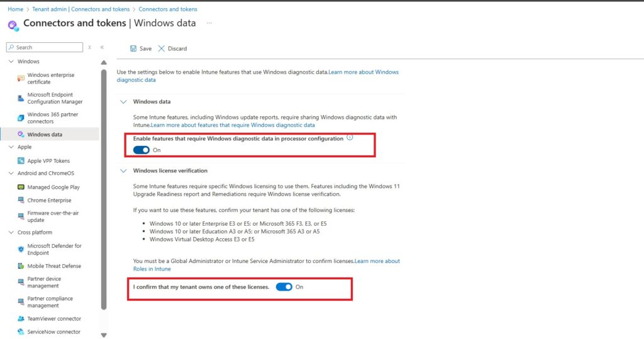Click the Save disk icon
Image resolution: width=644 pixels, height=339 pixels.
point(133,48)
